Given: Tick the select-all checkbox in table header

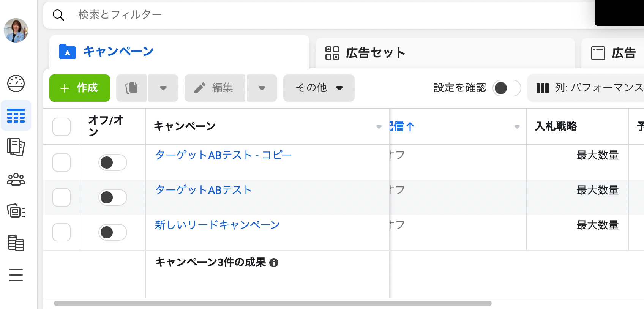Looking at the screenshot, I should (x=62, y=127).
